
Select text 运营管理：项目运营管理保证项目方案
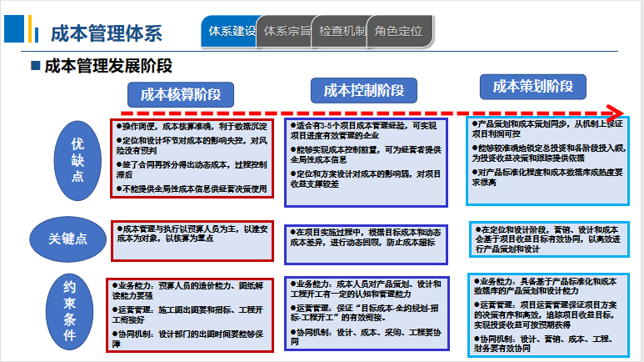pos(548,304)
